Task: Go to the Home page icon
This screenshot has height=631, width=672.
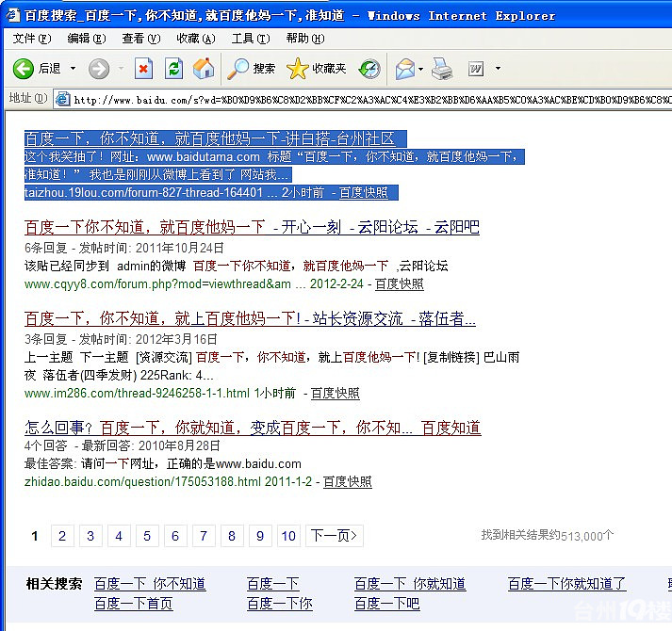Action: click(x=204, y=69)
